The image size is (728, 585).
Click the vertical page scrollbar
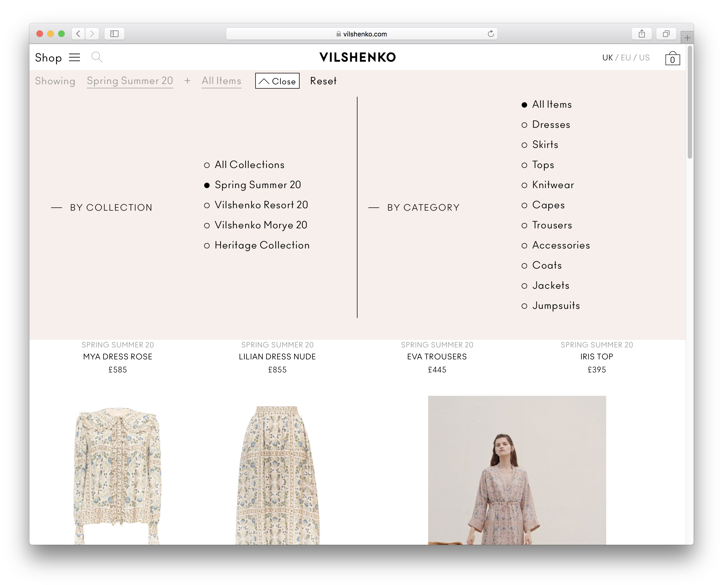click(689, 101)
